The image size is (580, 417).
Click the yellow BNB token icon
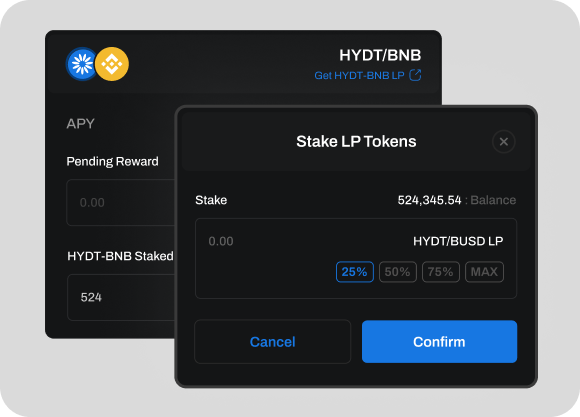[112, 64]
